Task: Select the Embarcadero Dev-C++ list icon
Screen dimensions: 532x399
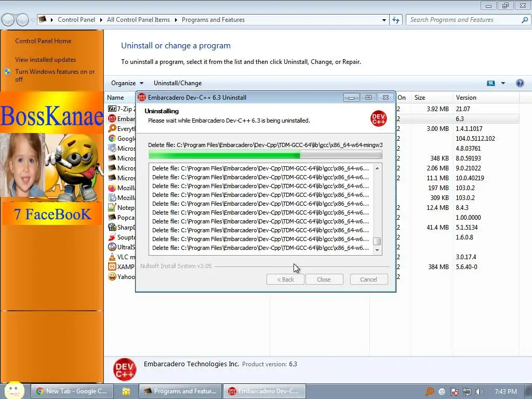Action: [112, 119]
